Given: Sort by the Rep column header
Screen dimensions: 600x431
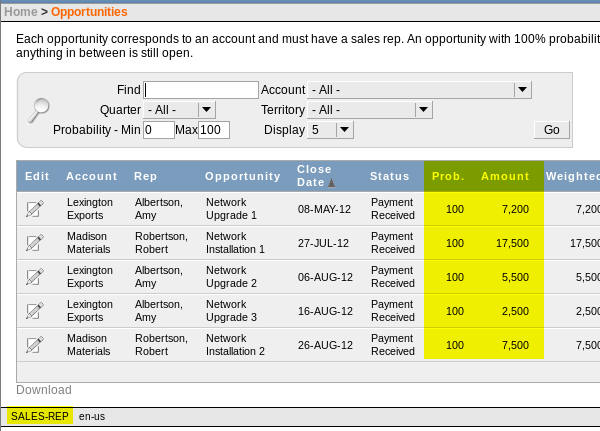Looking at the screenshot, I should (145, 176).
